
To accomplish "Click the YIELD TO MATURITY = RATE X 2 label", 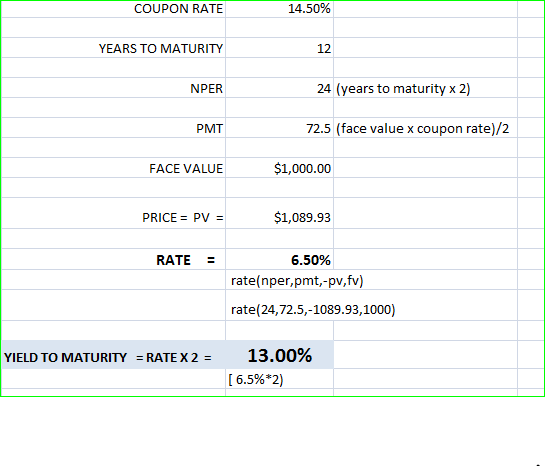I will point(107,357).
